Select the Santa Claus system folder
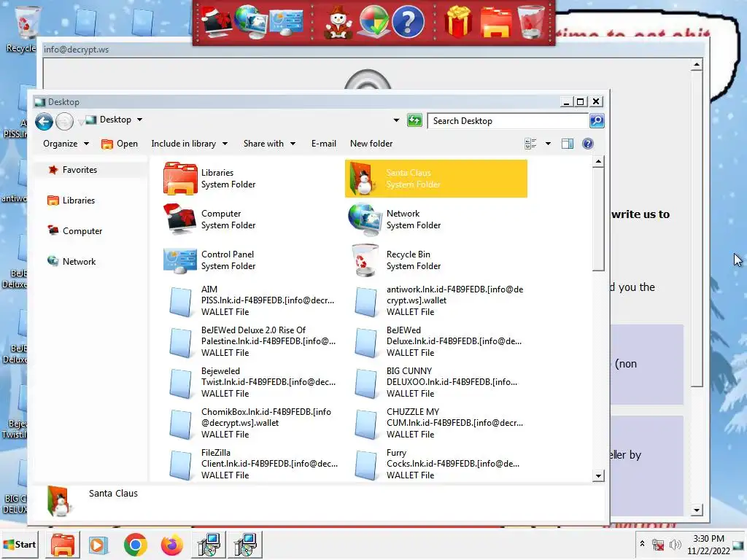Screen dimensions: 747x560 click(436, 179)
